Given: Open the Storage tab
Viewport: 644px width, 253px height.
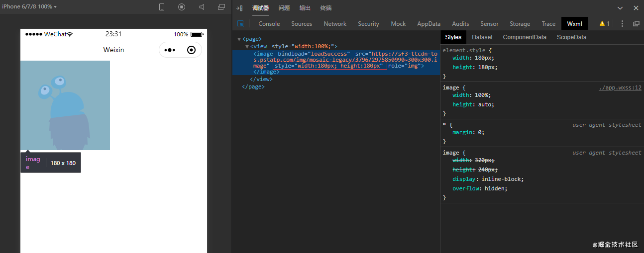Looking at the screenshot, I should (520, 23).
